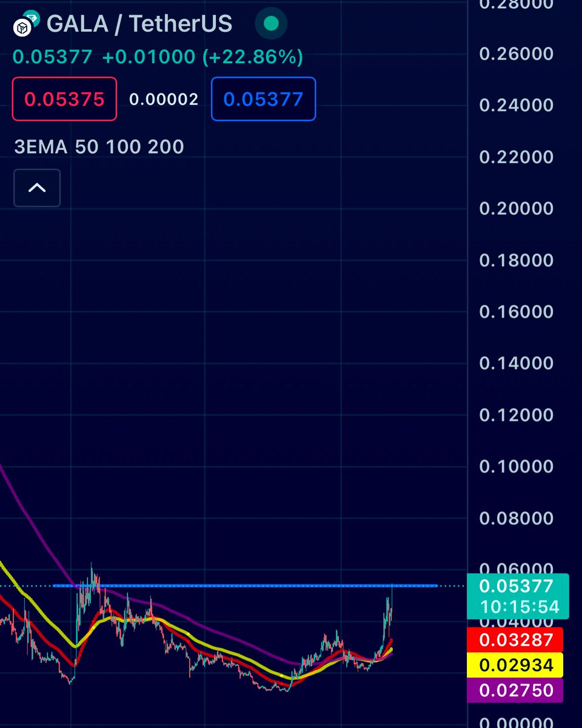582x728 pixels.
Task: Click the 0.08000 price axis label
Action: (516, 518)
